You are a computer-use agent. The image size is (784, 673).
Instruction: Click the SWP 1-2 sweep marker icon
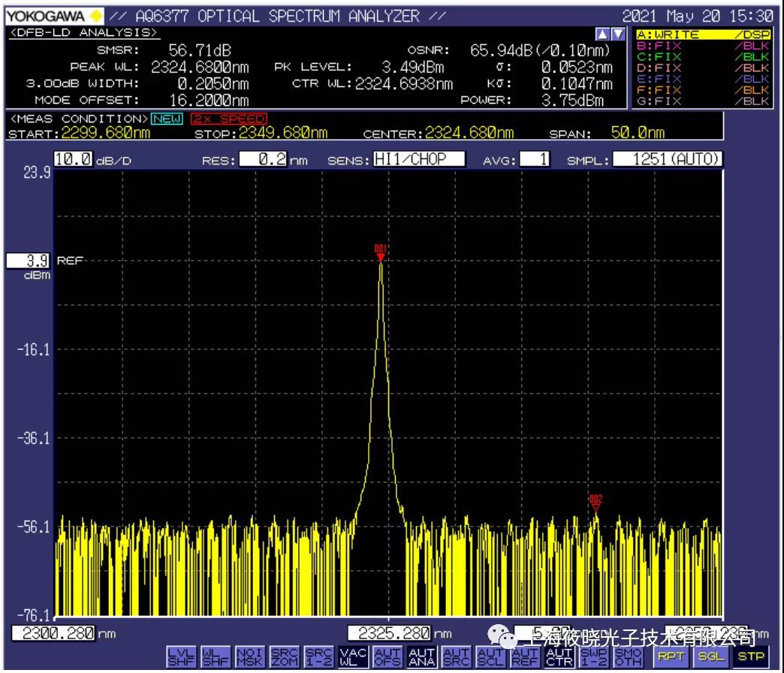coord(594,657)
